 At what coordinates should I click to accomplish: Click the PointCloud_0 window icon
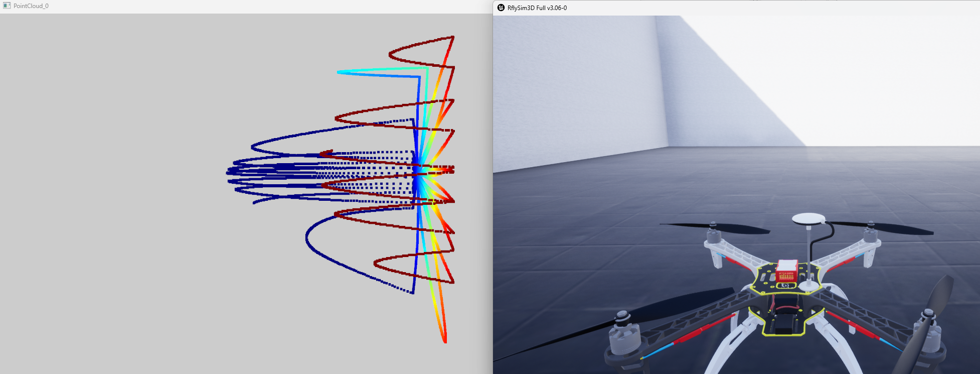[7, 6]
